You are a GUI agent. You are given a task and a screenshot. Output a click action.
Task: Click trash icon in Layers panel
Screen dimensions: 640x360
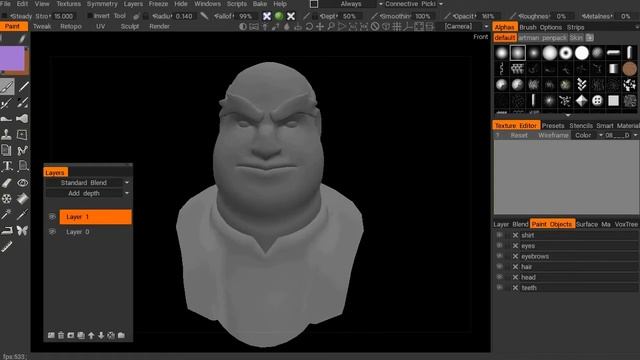[61, 335]
